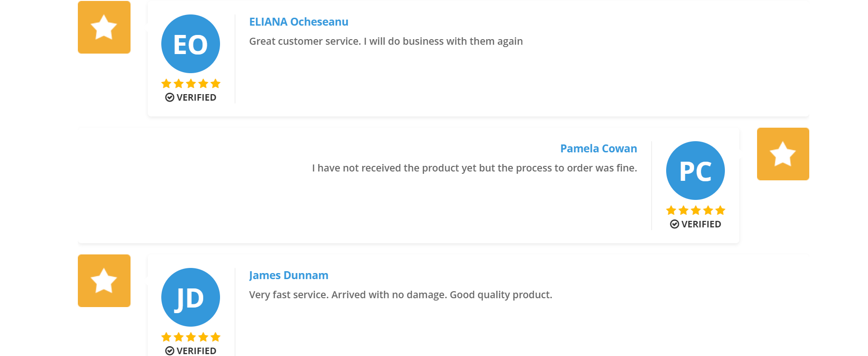The image size is (868, 356).
Task: Open Pamela Cowan reviewer name link
Action: click(599, 149)
